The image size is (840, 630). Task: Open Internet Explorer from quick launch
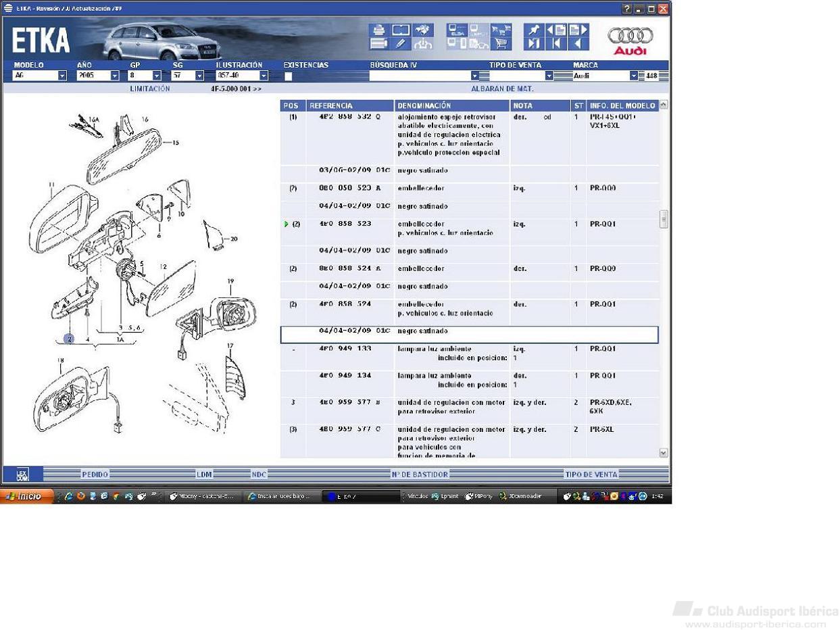pos(68,496)
